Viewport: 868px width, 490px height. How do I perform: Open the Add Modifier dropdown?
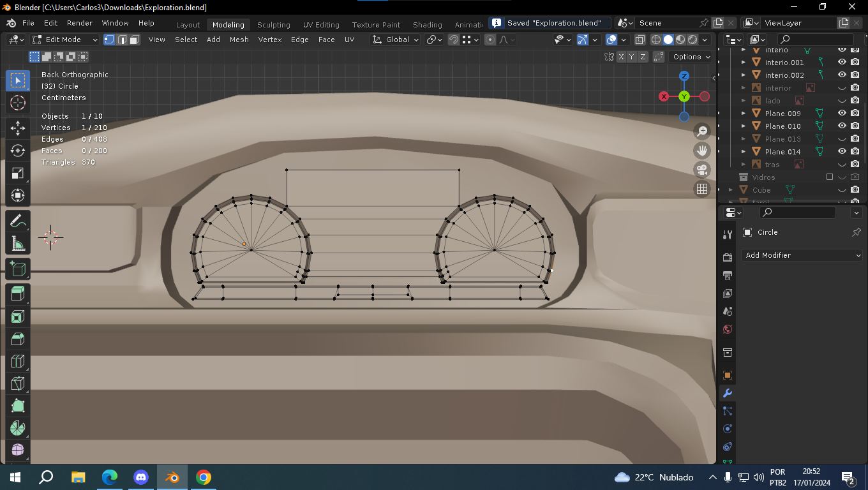click(x=803, y=255)
